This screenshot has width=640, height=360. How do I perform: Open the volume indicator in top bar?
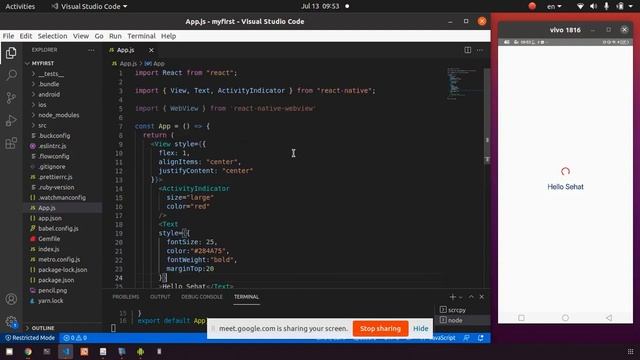(593, 6)
